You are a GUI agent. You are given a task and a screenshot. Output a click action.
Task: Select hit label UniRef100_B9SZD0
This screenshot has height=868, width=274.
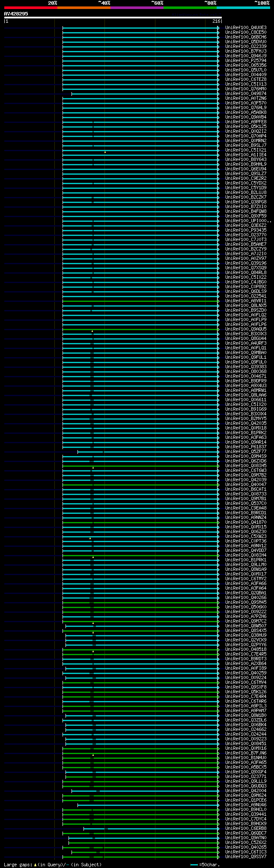point(246,310)
